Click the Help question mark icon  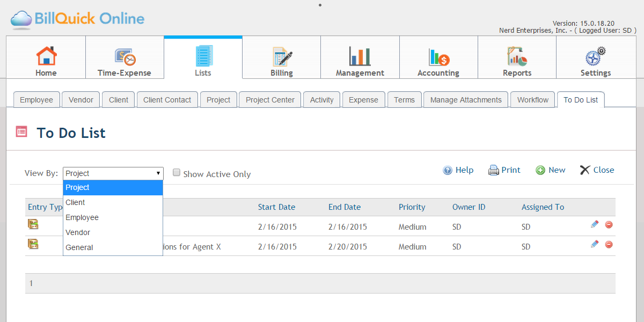coord(448,170)
